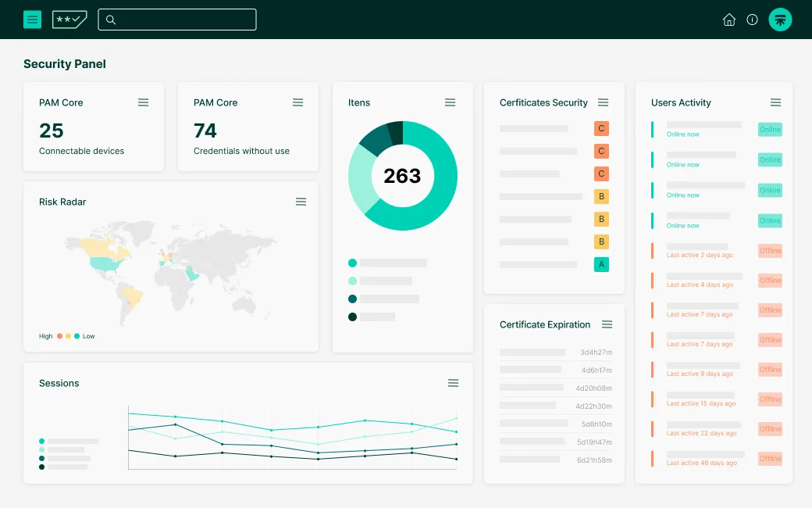
Task: Click the search field in the top bar
Action: pos(177,20)
